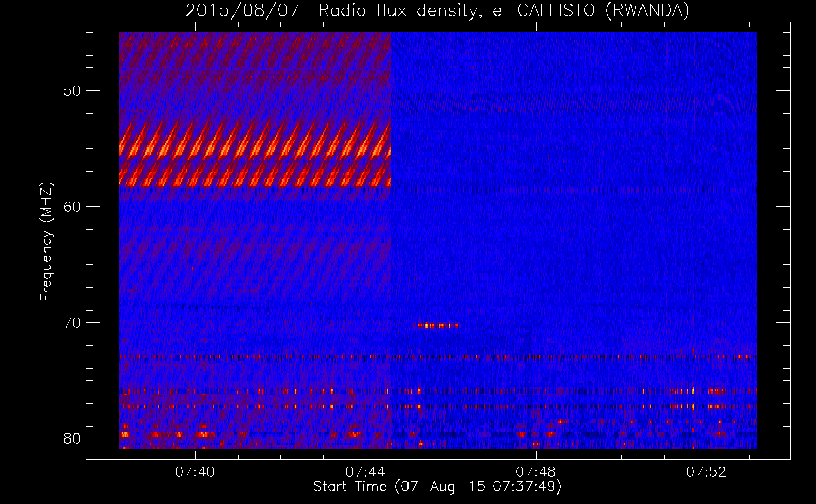Click the 'Frequency (MHZ)' y-axis label
This screenshot has height=504, width=816.
point(46,242)
